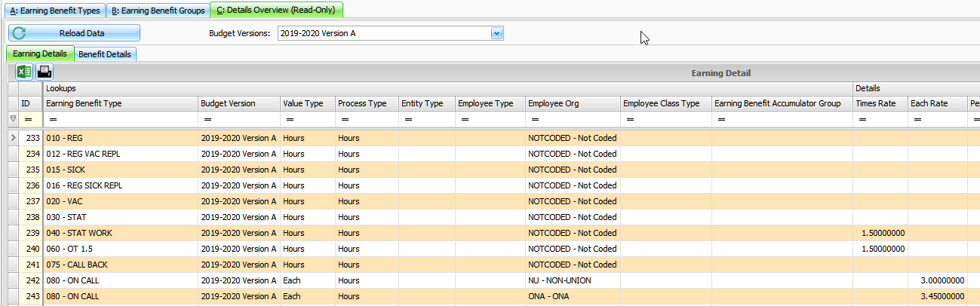The image size is (980, 306).
Task: Click Budget Version column header
Action: (238, 103)
